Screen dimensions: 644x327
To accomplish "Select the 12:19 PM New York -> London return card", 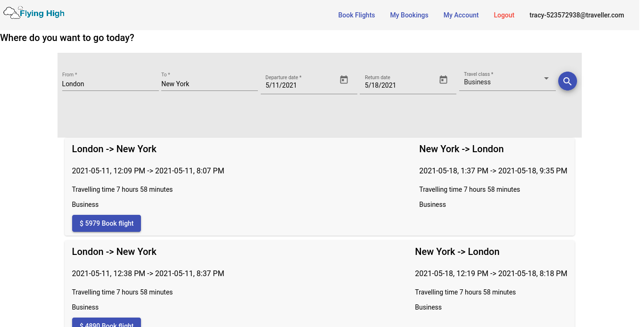I will [491, 279].
